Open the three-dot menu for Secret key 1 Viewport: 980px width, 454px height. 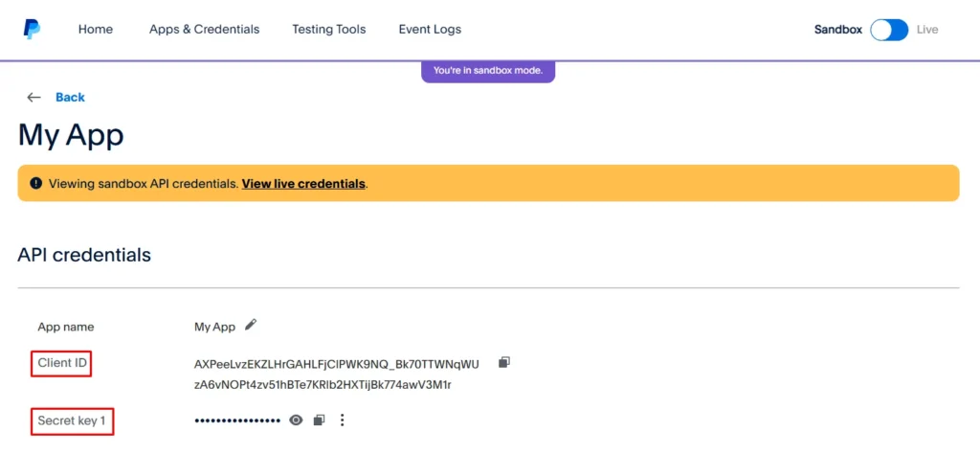[343, 420]
